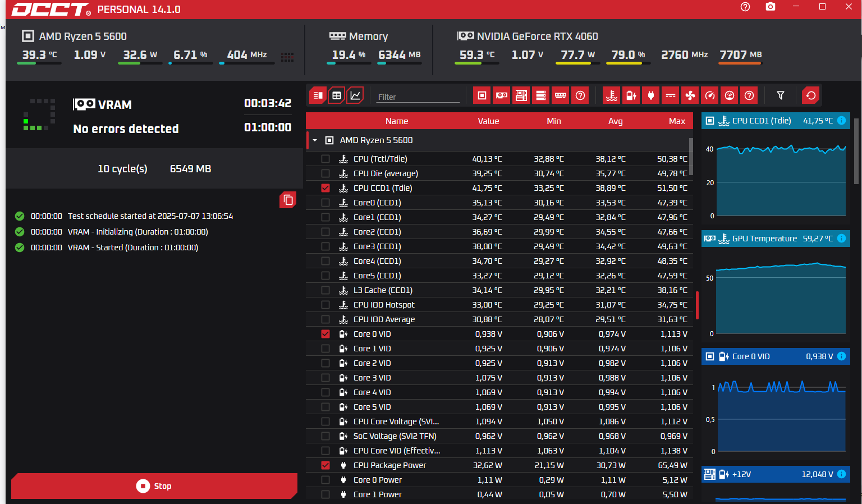This screenshot has height=504, width=862.
Task: Click the Filter text field
Action: pyautogui.click(x=418, y=97)
